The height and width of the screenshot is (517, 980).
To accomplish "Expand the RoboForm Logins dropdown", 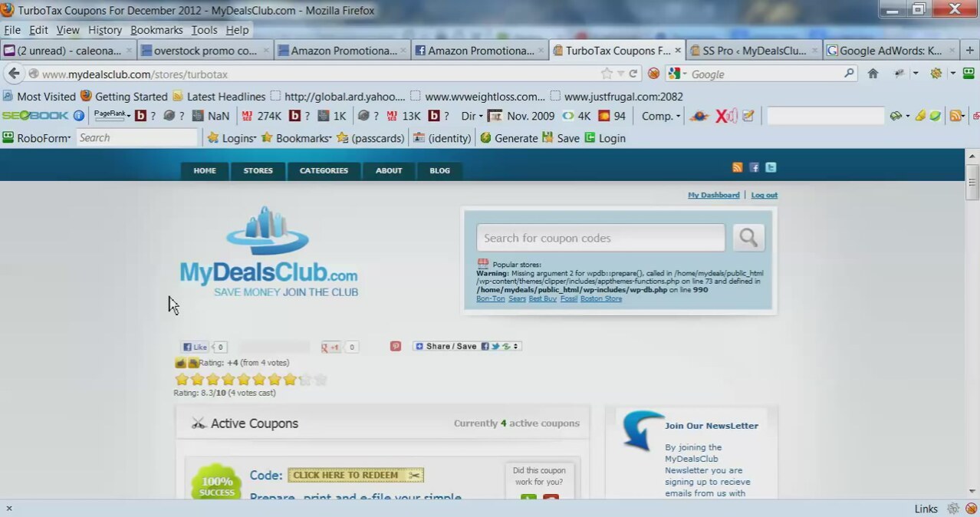I will click(233, 138).
